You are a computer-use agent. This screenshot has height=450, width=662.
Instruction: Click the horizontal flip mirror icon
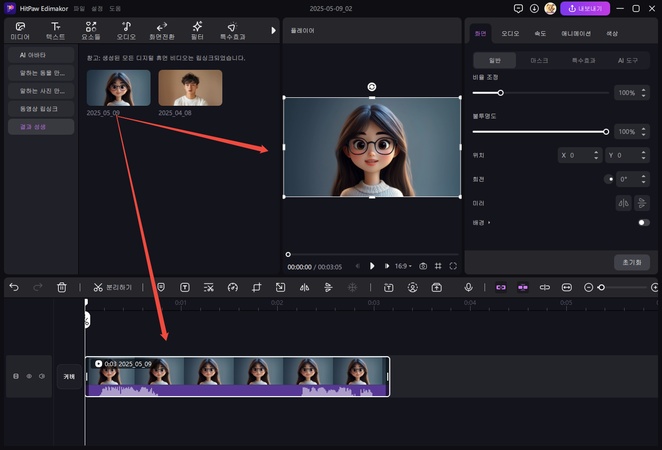(622, 202)
